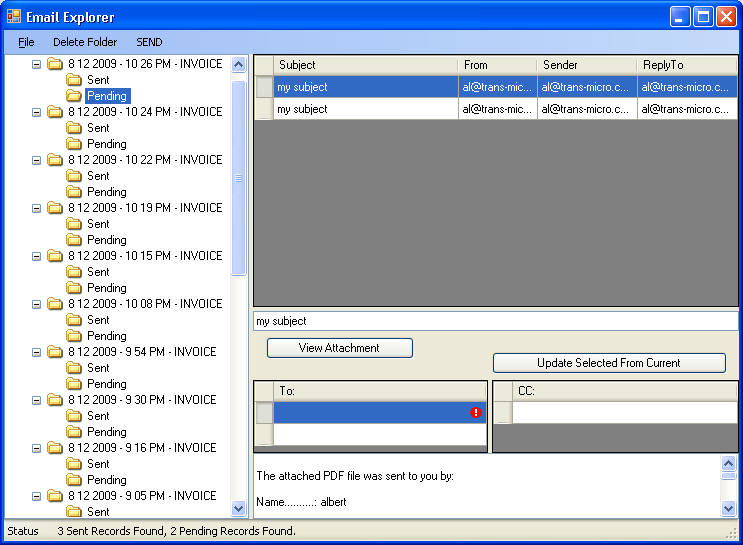
Task: Collapse the 10 19 PM INVOICE folder node
Action: pos(36,208)
